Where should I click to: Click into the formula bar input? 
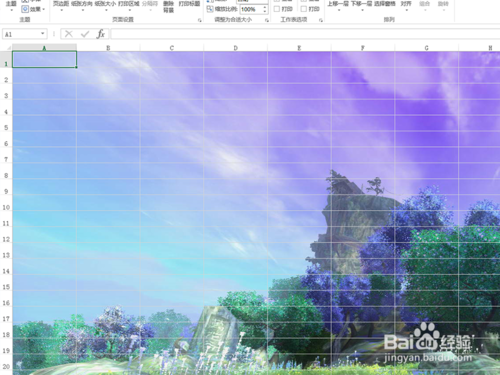(305, 34)
